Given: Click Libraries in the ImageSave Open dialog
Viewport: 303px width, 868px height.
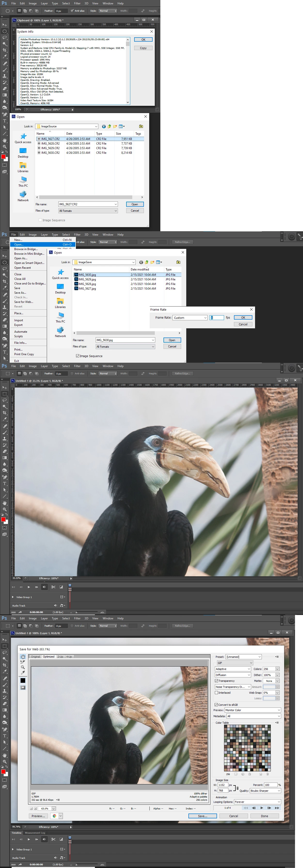Looking at the screenshot, I should click(60, 303).
